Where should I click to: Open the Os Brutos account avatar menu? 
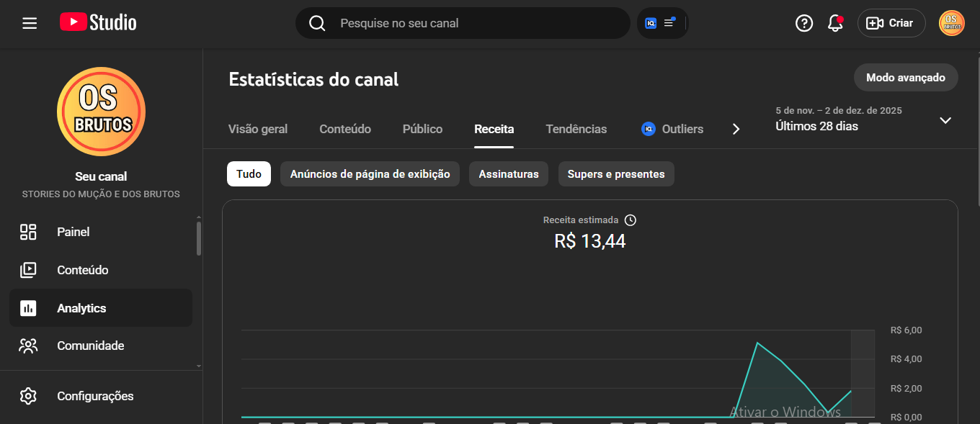952,23
